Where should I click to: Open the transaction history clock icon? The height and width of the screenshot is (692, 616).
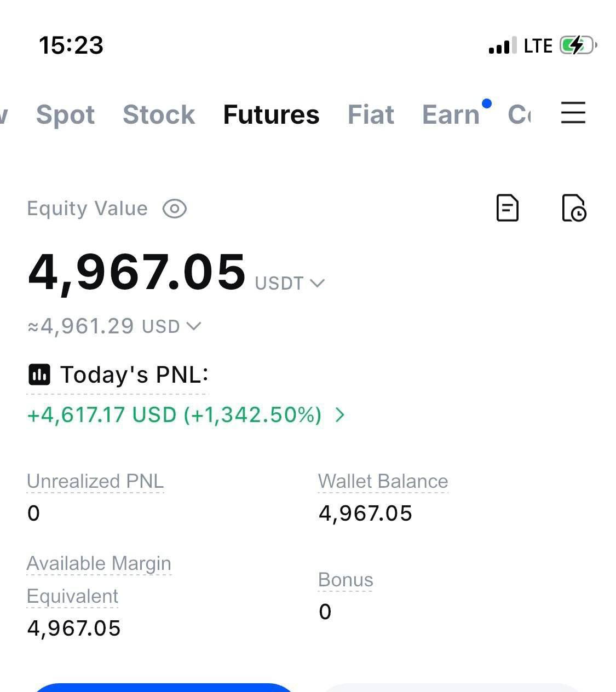click(x=574, y=208)
